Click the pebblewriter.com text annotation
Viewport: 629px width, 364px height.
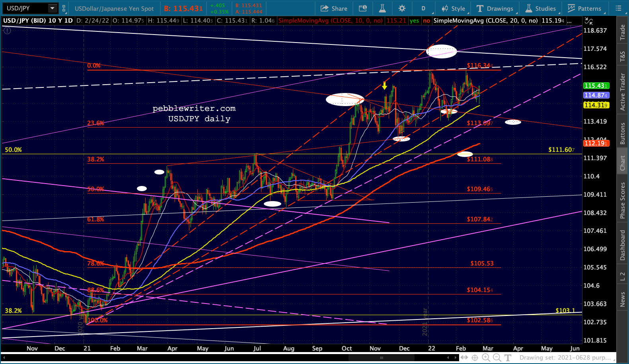coord(194,108)
